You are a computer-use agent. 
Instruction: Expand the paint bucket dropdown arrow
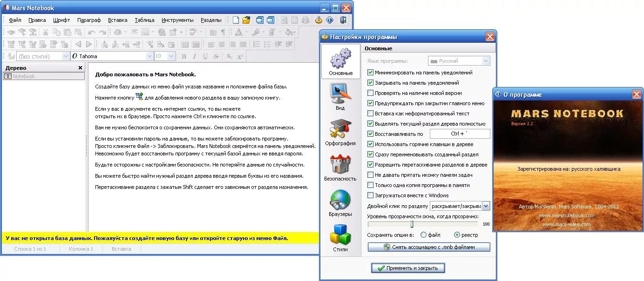point(295,32)
